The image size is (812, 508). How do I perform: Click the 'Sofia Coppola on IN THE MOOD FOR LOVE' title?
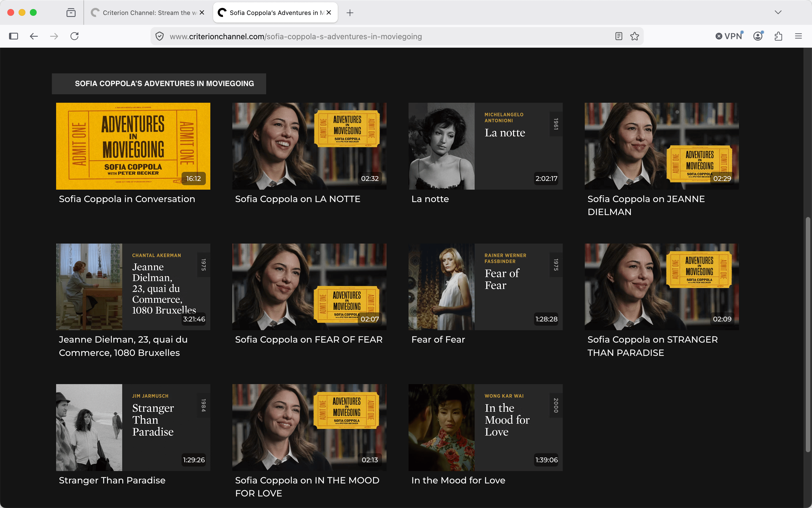coord(307,487)
